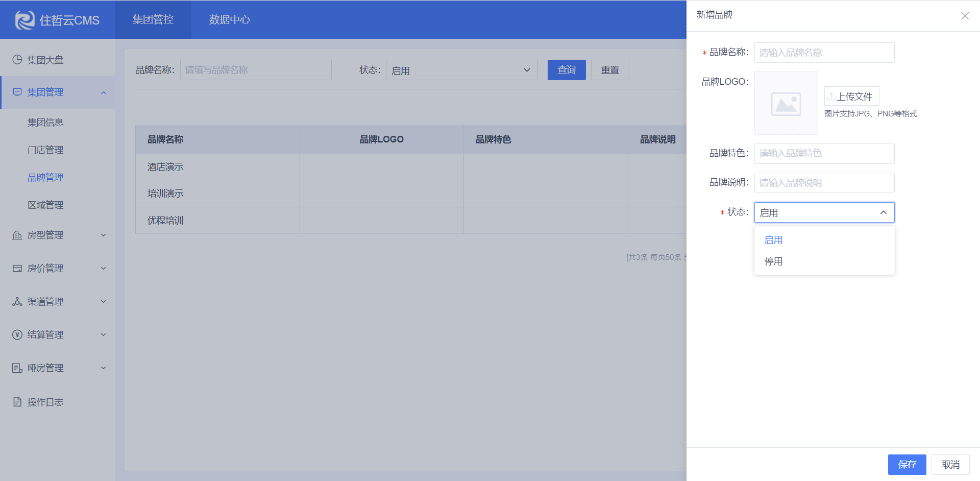Focus the 品牌说明 input field
980x481 pixels.
(824, 183)
